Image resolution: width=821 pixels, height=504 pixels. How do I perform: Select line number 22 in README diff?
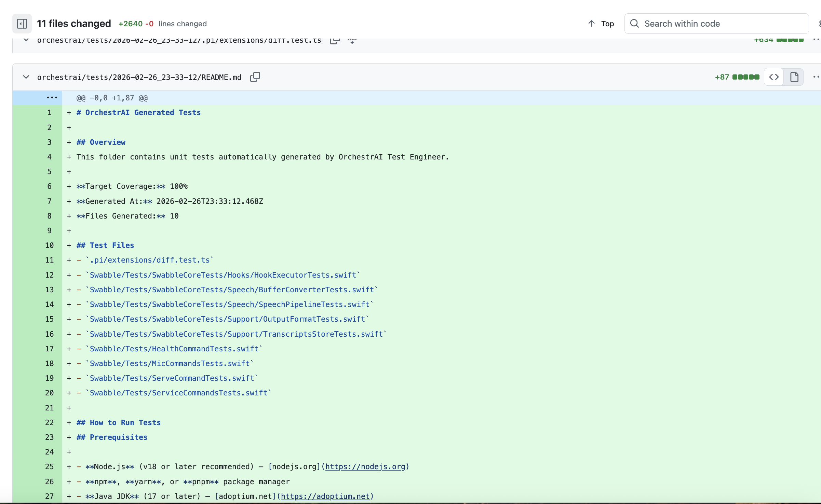50,423
